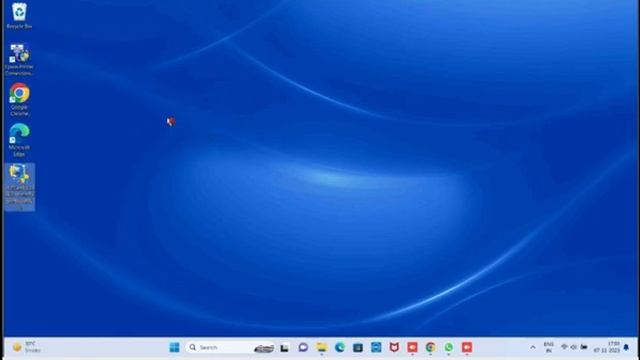Open McAfee from the taskbar
Viewport: 640px width, 360px height.
pyautogui.click(x=394, y=347)
